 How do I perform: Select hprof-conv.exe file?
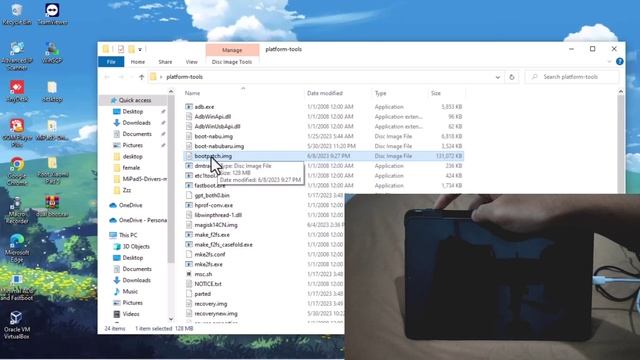(x=213, y=205)
